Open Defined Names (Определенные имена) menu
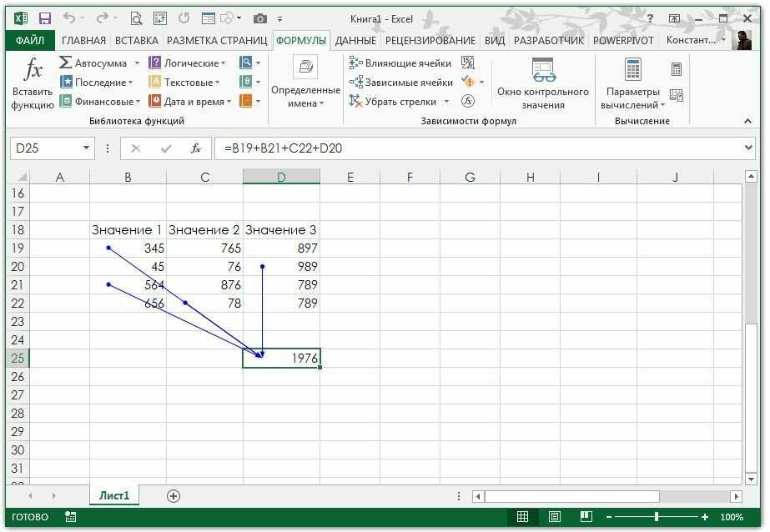The image size is (770, 532). pyautogui.click(x=305, y=82)
